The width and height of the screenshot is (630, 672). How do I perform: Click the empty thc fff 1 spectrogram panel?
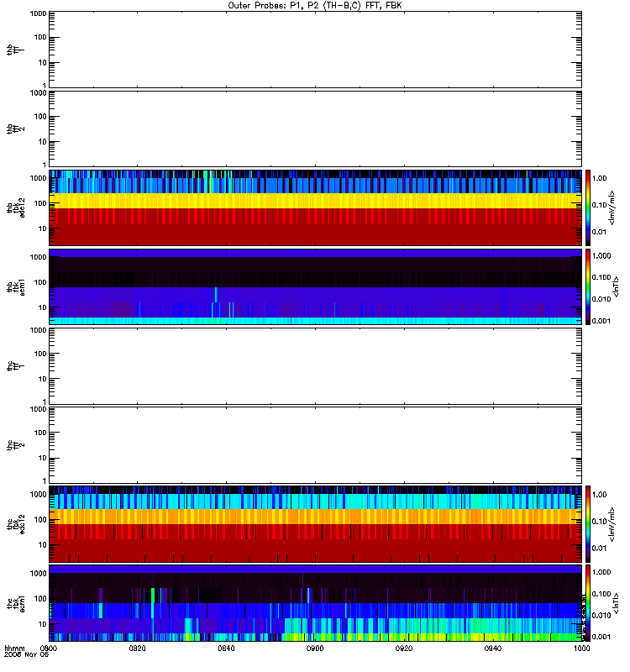pyautogui.click(x=315, y=366)
